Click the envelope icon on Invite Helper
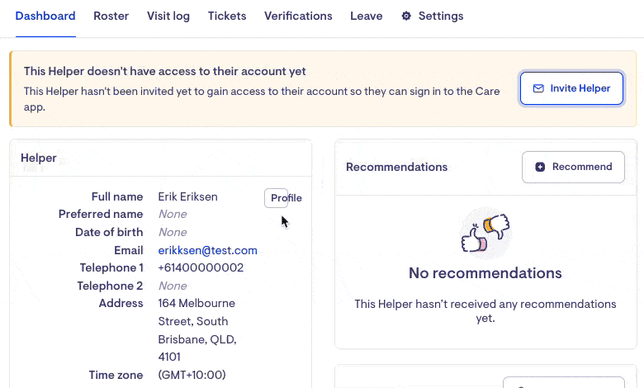Viewport: 644px width, 388px height. tap(538, 88)
